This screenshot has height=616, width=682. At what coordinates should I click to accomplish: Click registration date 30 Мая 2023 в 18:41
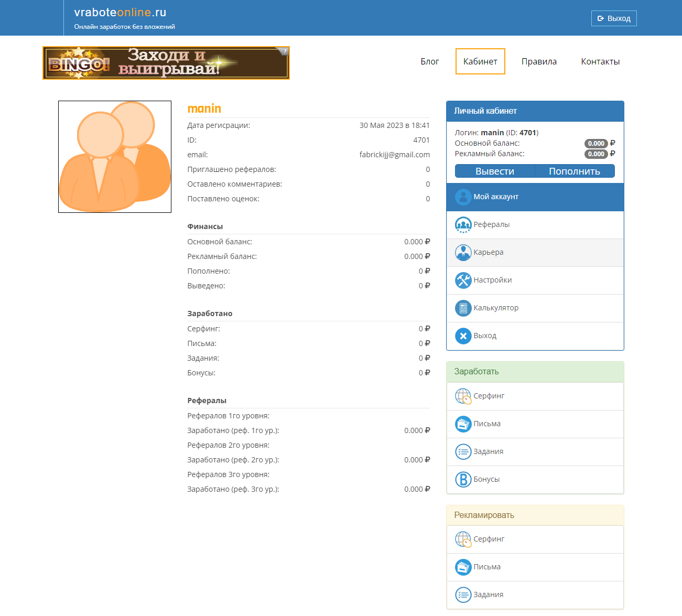click(x=395, y=125)
